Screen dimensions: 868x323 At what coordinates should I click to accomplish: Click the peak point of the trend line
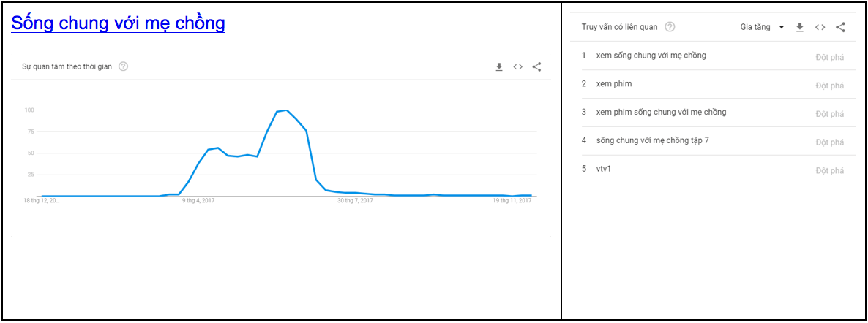(x=286, y=110)
